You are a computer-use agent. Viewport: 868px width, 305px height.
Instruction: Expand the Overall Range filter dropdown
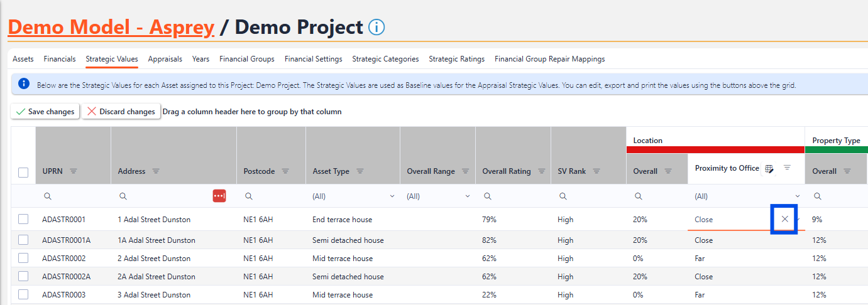[x=468, y=196]
